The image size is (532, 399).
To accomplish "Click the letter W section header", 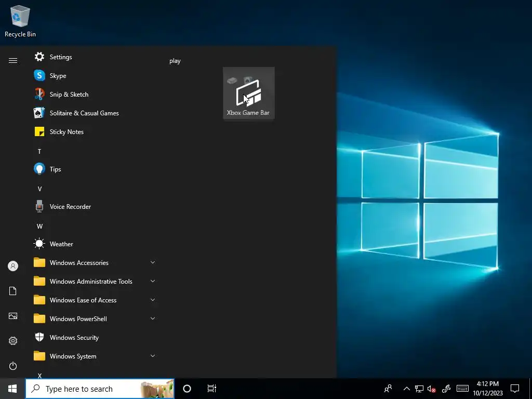I will (39, 227).
